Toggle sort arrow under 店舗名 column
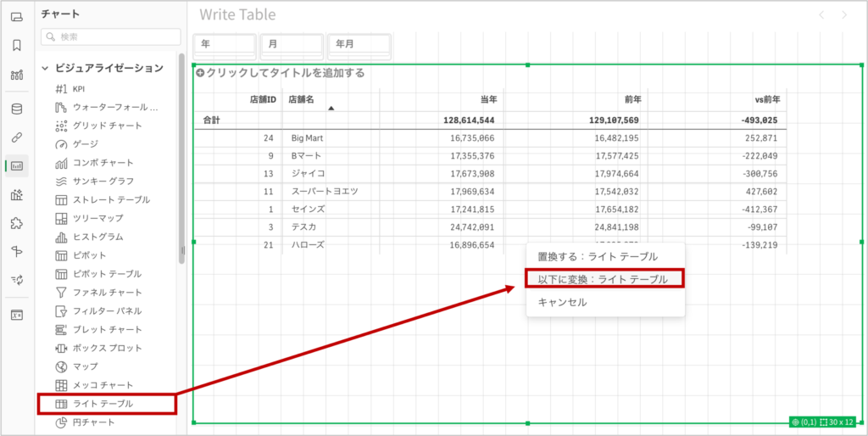The image size is (868, 436). (x=331, y=109)
